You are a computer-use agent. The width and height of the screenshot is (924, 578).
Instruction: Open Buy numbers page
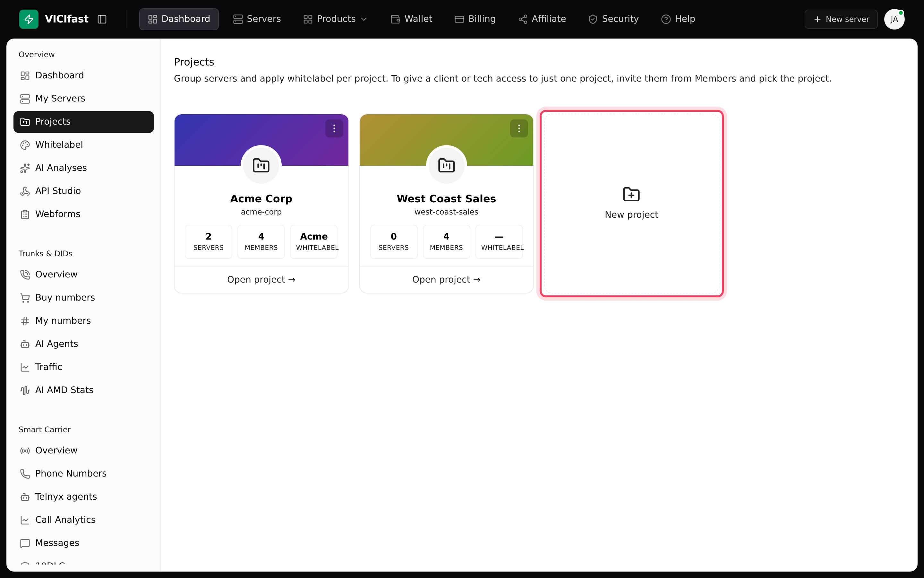(x=84, y=297)
